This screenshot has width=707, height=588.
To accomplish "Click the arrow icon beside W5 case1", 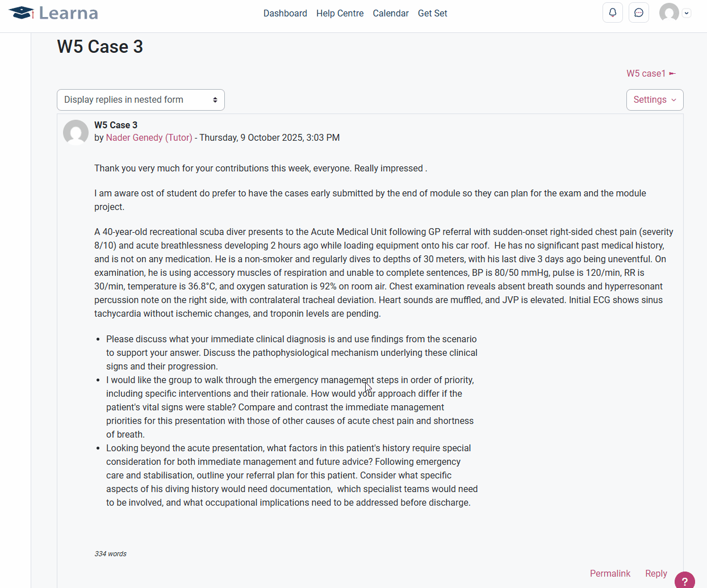I will pos(672,74).
